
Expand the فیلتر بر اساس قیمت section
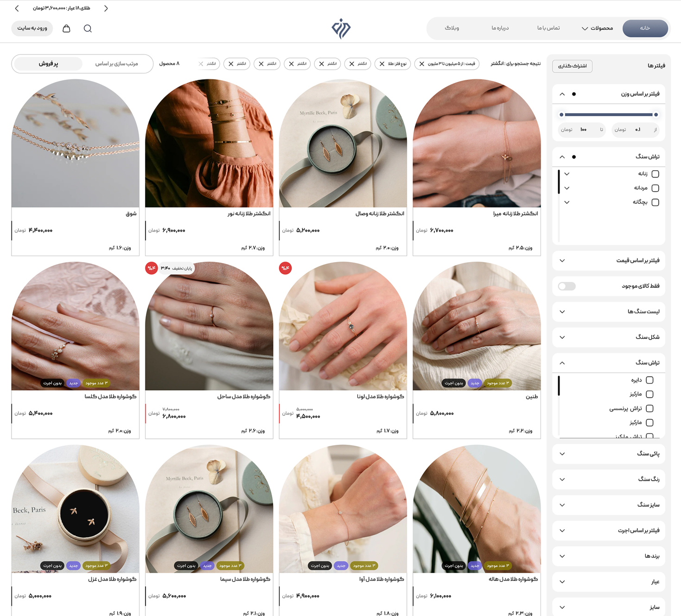click(609, 261)
